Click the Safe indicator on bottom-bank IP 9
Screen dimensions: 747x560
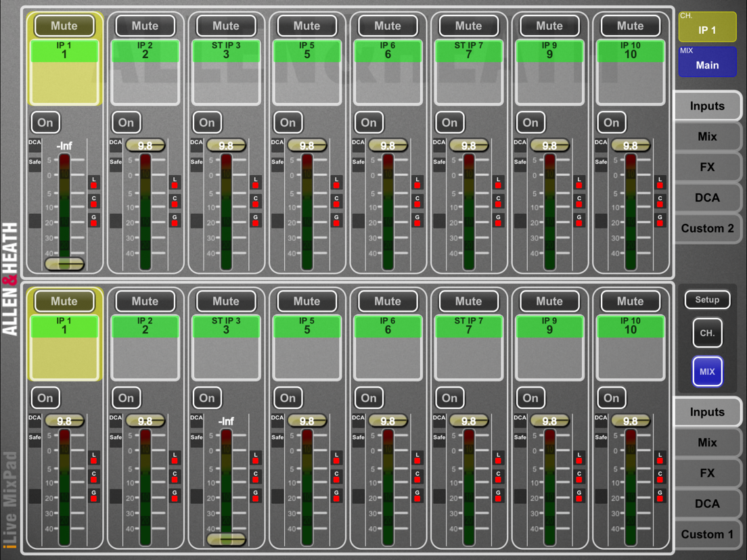[520, 440]
